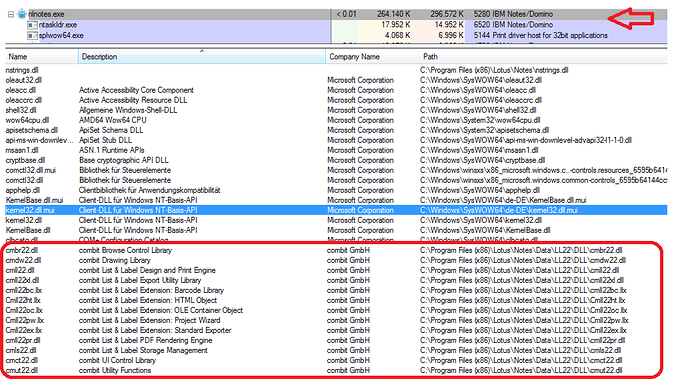690x388 pixels.
Task: Select the cmll22bc.llx row
Action: (336, 290)
